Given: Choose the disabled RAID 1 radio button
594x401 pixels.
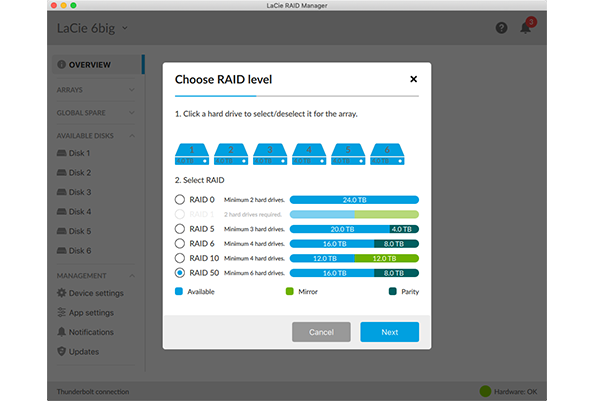Looking at the screenshot, I should [180, 214].
